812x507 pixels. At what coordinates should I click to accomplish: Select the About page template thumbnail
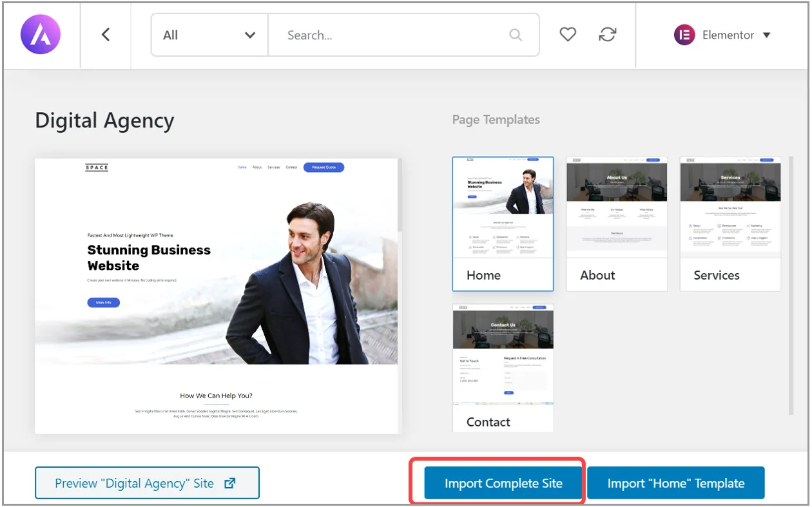coord(617,224)
